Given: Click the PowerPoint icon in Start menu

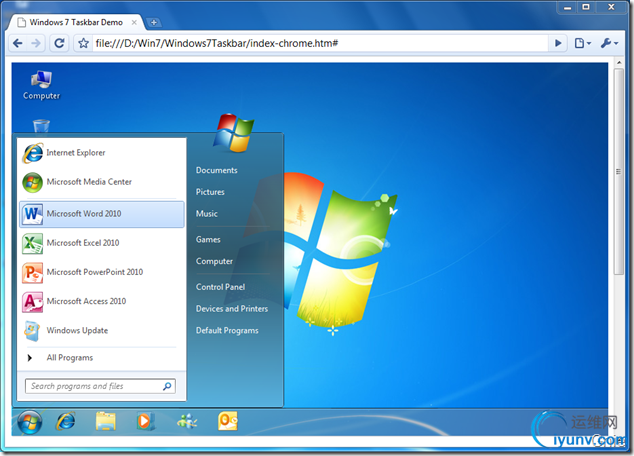Looking at the screenshot, I should coord(33,272).
